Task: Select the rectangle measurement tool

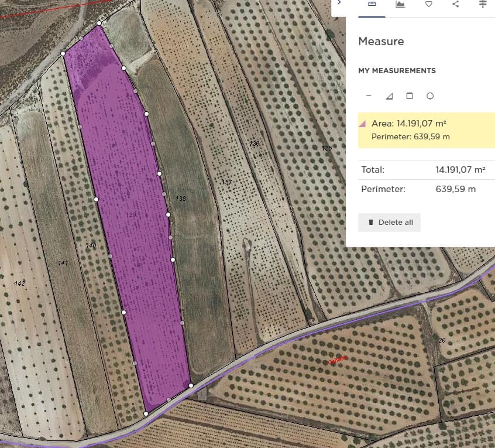Action: pyautogui.click(x=410, y=95)
